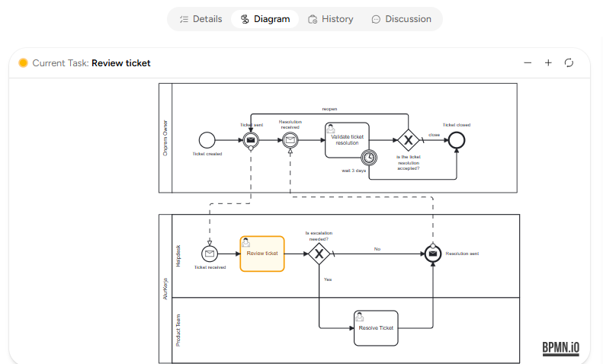603x364 pixels.
Task: Click the reopen flow label
Action: coord(329,109)
